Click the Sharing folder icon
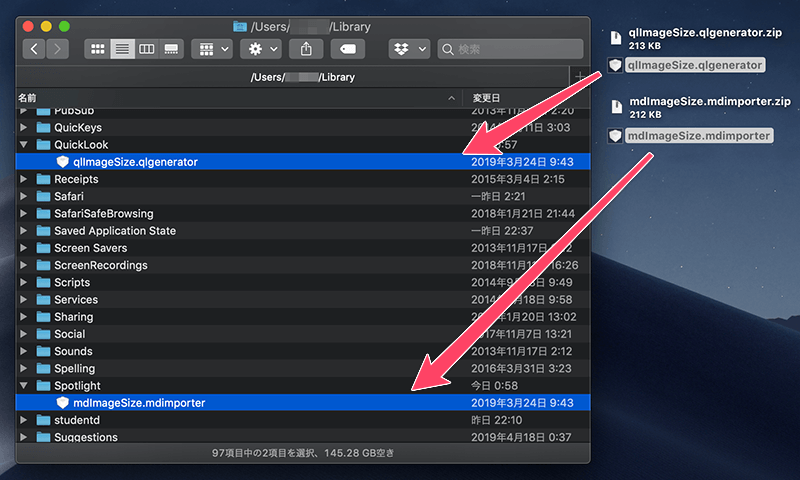This screenshot has height=480, width=800. (x=43, y=317)
